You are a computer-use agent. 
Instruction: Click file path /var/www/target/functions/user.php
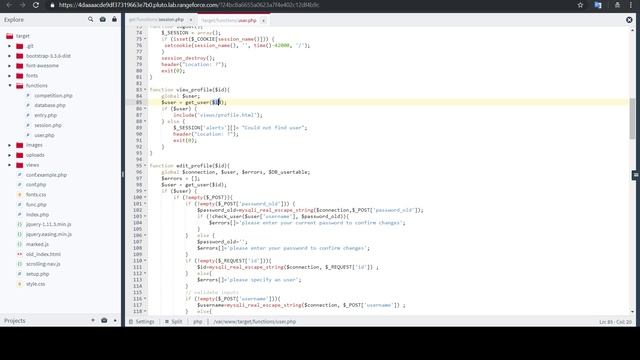255,322
